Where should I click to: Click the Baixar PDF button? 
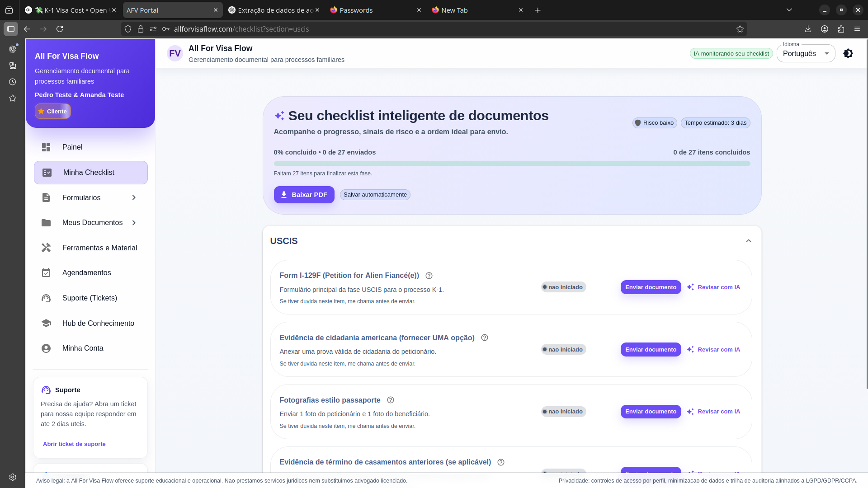click(304, 195)
